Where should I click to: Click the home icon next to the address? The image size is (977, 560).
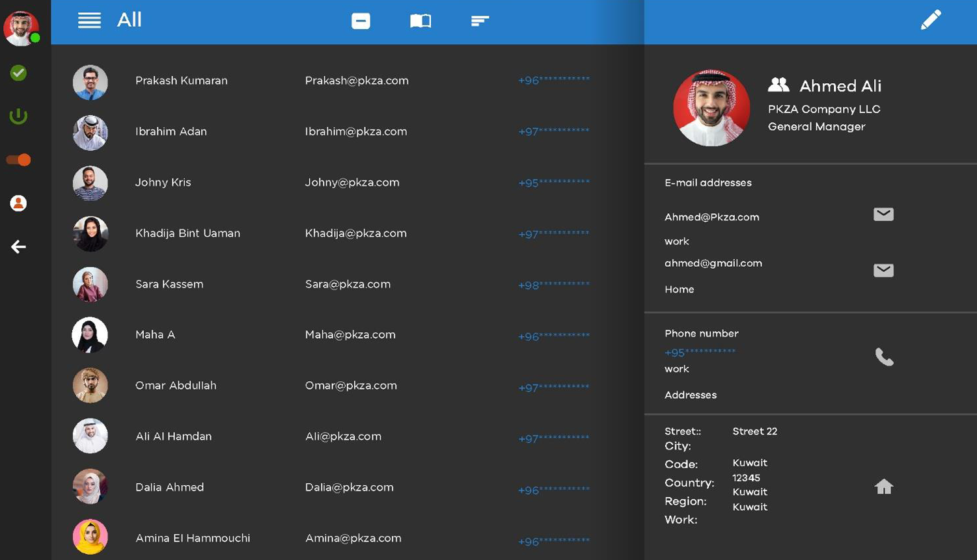(x=883, y=485)
